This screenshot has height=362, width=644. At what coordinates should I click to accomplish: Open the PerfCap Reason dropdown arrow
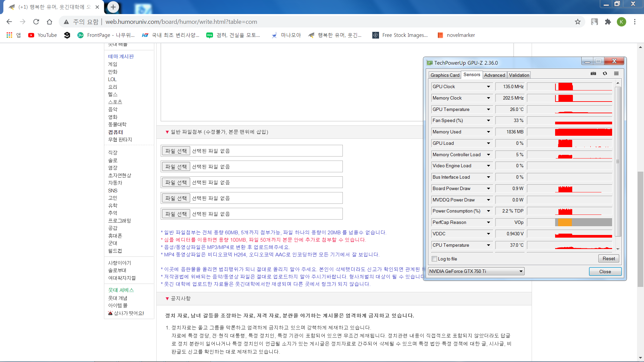pos(488,223)
